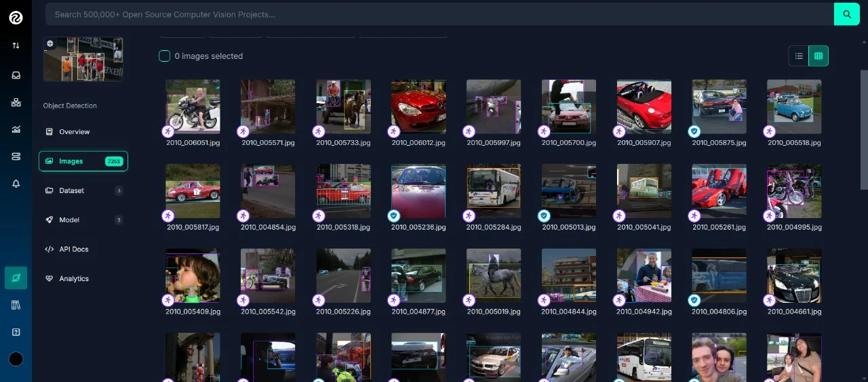
Task: Click the Roboflow logo in the sidebar
Action: tap(16, 18)
